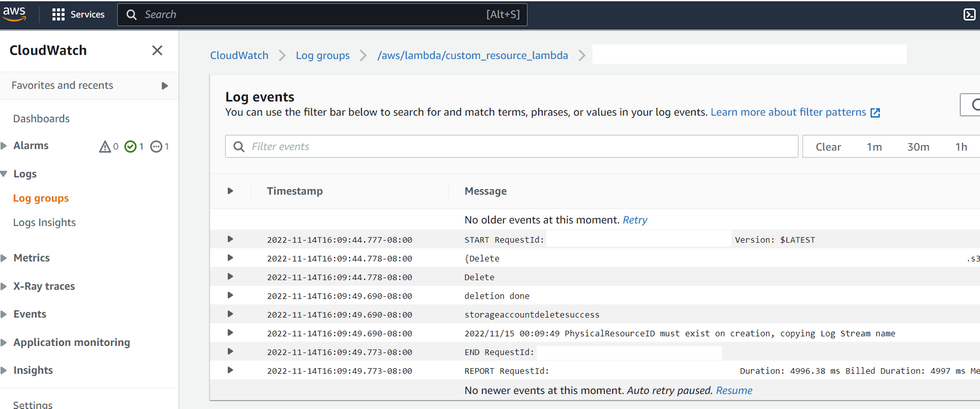The height and width of the screenshot is (409, 980).
Task: Select the Alarms menu label
Action: [31, 146]
